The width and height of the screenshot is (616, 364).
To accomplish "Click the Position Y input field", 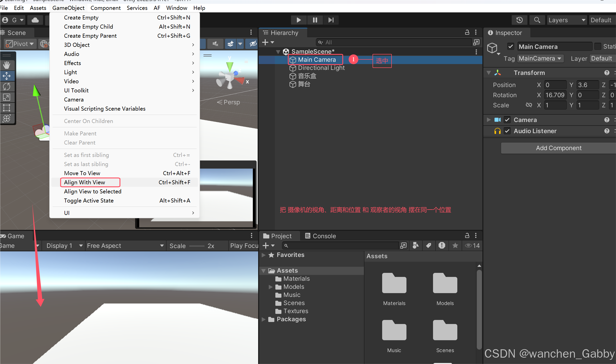I will coord(587,85).
